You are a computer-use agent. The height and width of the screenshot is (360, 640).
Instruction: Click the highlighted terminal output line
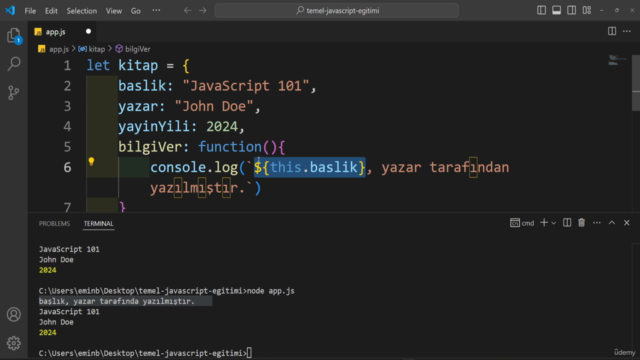click(x=125, y=301)
